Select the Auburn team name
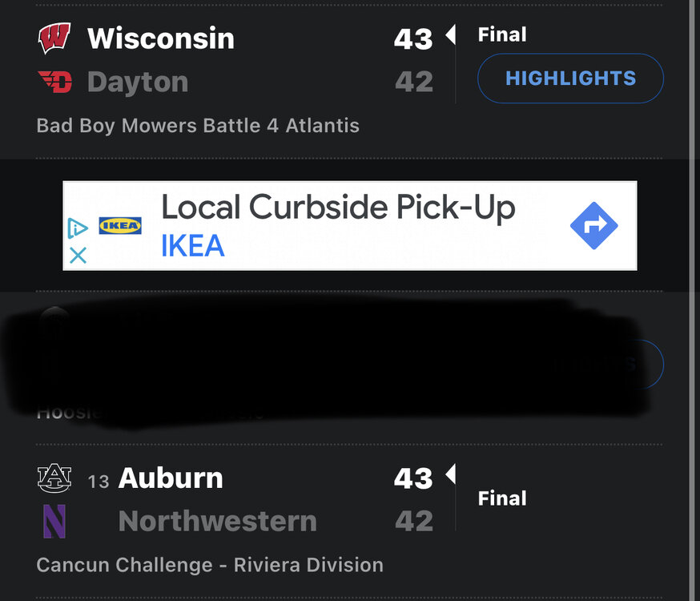The height and width of the screenshot is (601, 700). (x=171, y=478)
